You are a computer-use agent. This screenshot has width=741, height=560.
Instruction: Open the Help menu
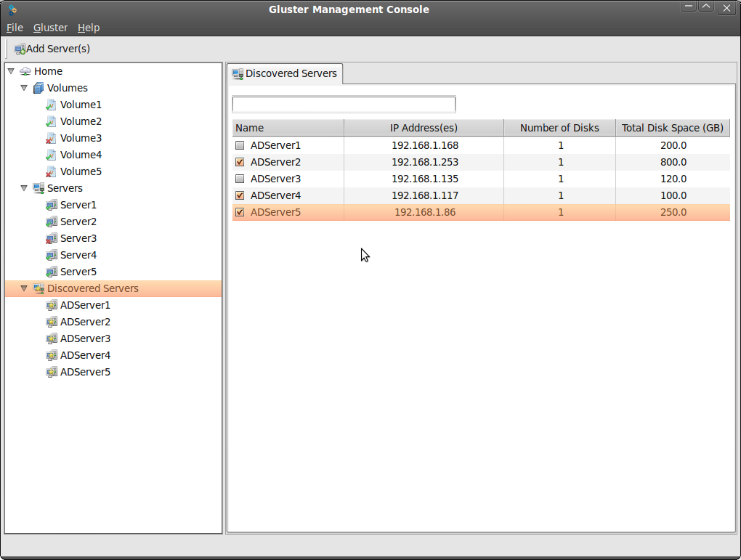tap(89, 28)
